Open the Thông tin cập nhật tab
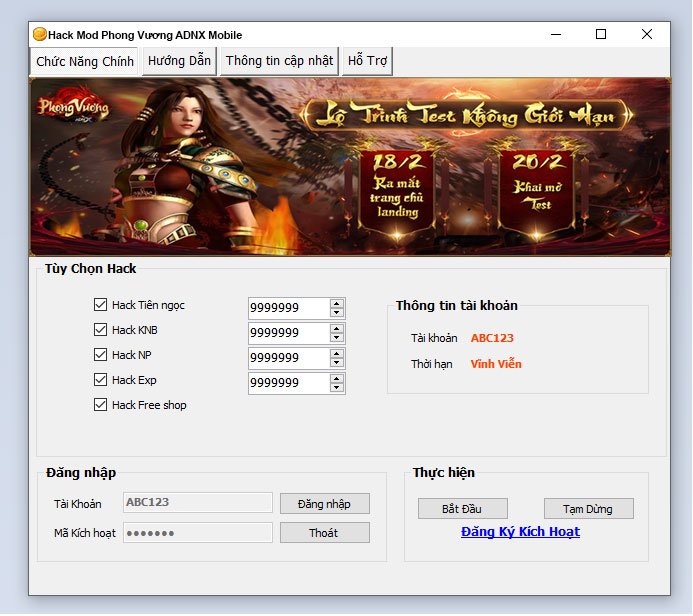The width and height of the screenshot is (693, 616). 279,61
